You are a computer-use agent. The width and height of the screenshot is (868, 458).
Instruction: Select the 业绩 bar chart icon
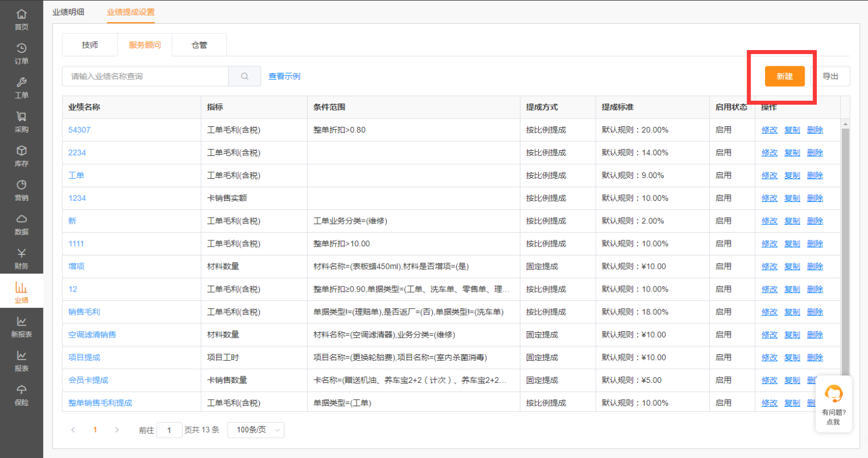coord(22,287)
